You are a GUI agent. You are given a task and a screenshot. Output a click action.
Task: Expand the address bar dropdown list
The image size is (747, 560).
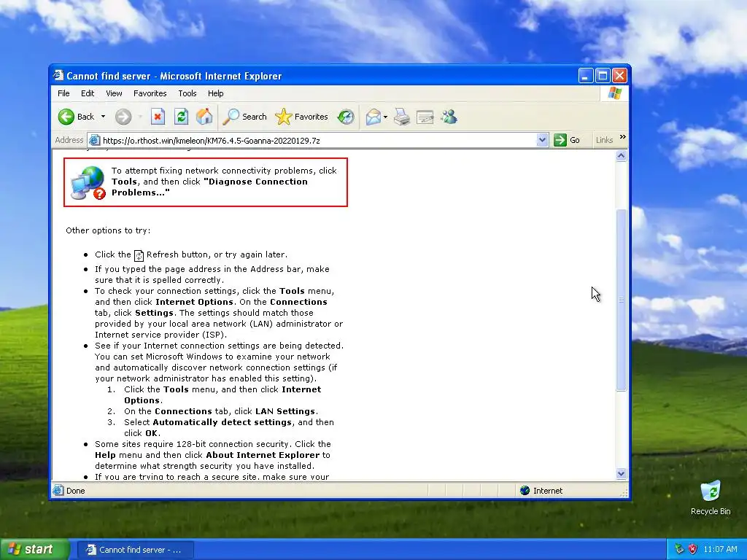[542, 140]
